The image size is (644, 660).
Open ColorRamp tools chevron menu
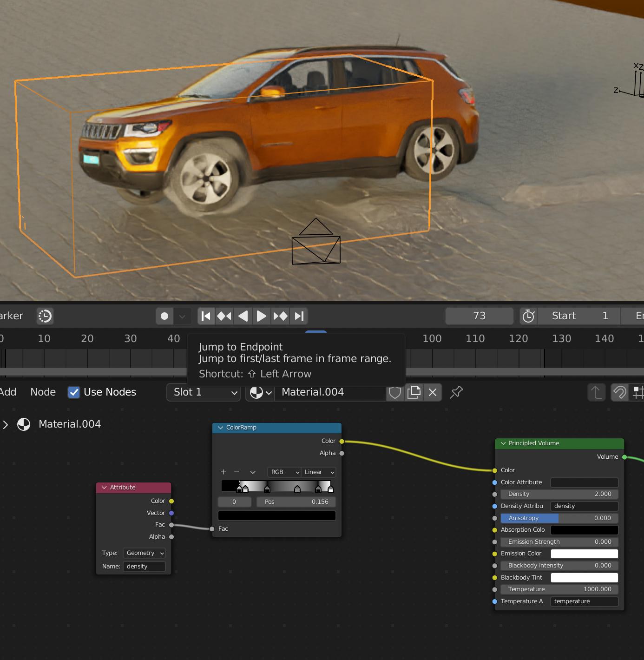(253, 472)
